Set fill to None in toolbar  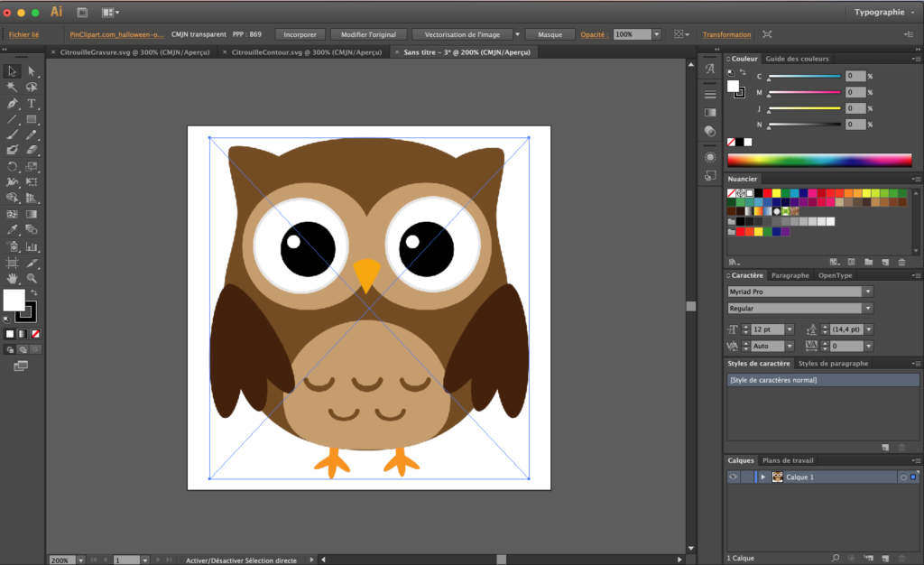pos(35,333)
